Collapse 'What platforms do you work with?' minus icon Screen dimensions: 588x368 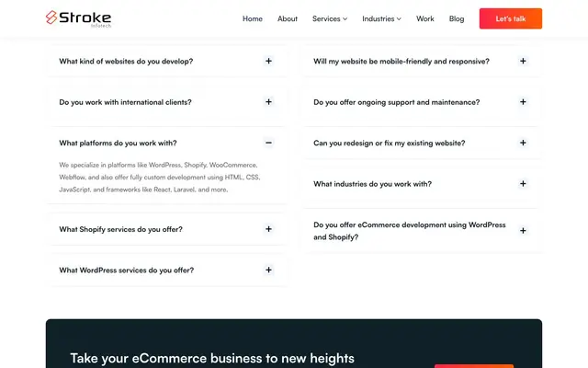pos(268,143)
